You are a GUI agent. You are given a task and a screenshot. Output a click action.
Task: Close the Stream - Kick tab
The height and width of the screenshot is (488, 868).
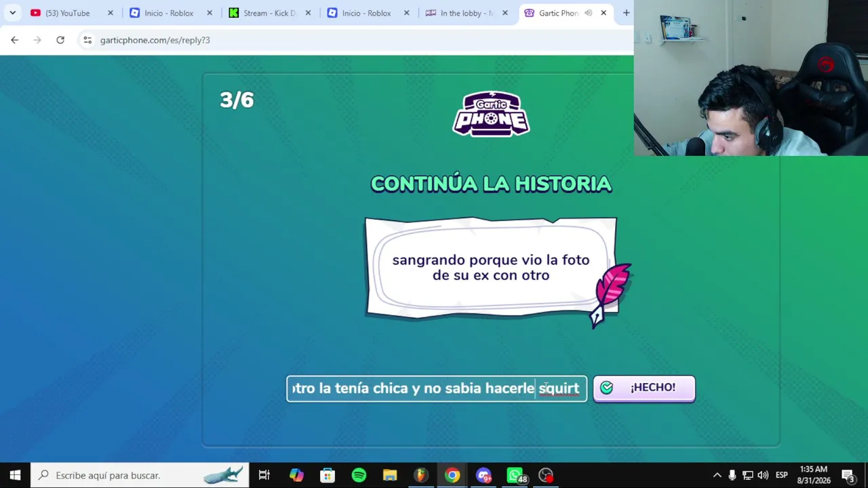(x=309, y=13)
